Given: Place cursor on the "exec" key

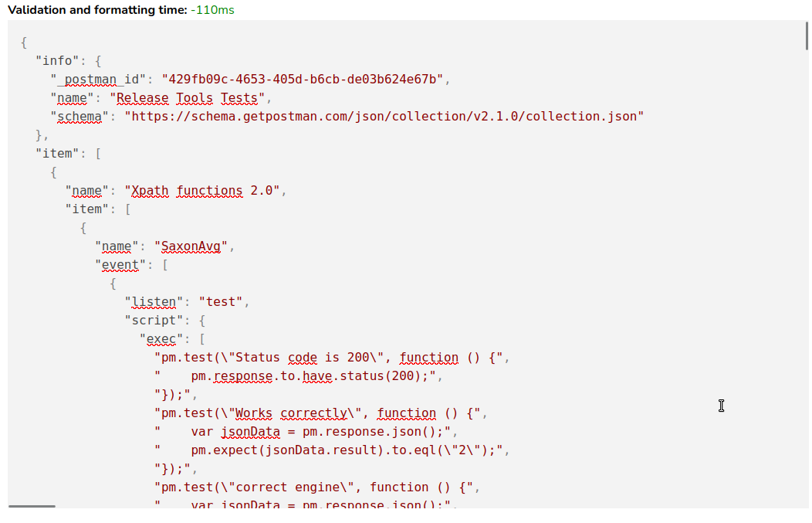Looking at the screenshot, I should [x=164, y=339].
